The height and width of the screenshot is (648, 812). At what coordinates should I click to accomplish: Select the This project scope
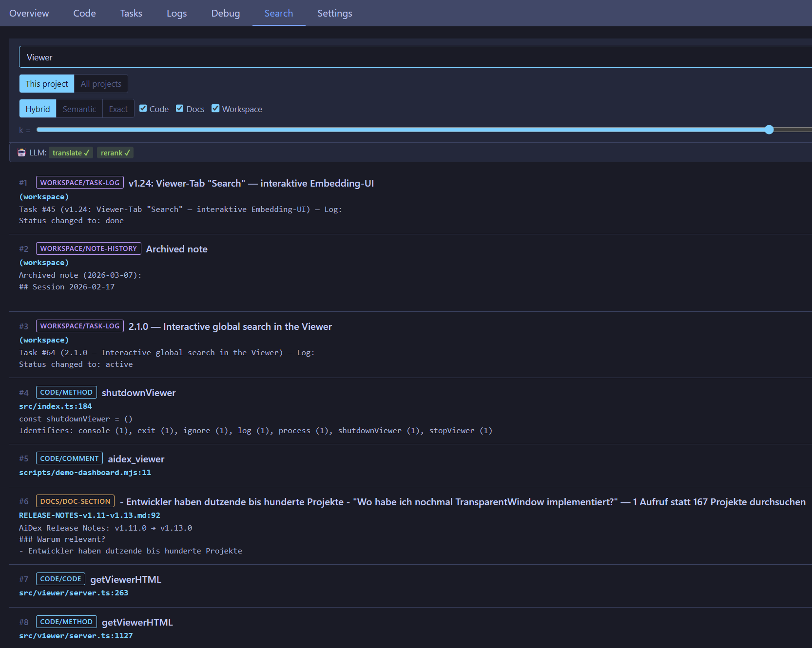click(47, 84)
